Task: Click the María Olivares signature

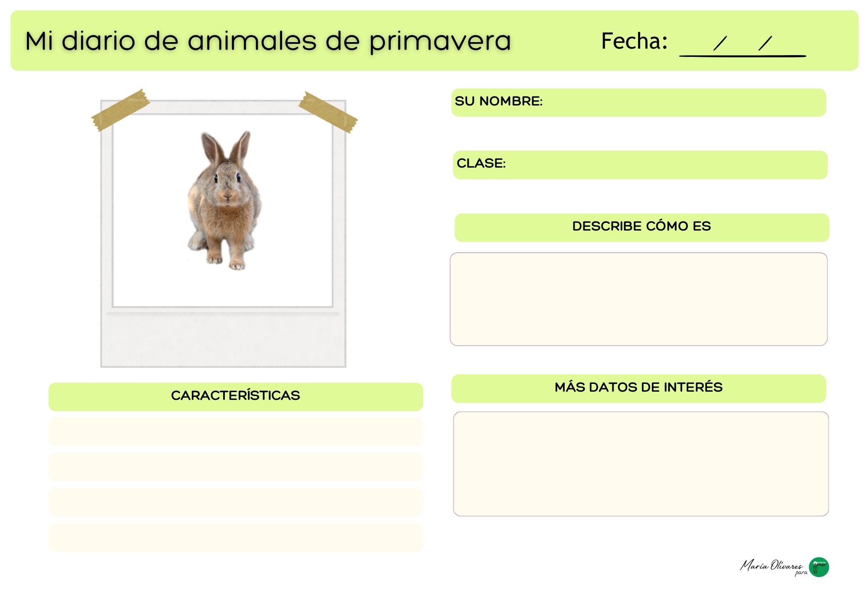Action: [x=771, y=566]
